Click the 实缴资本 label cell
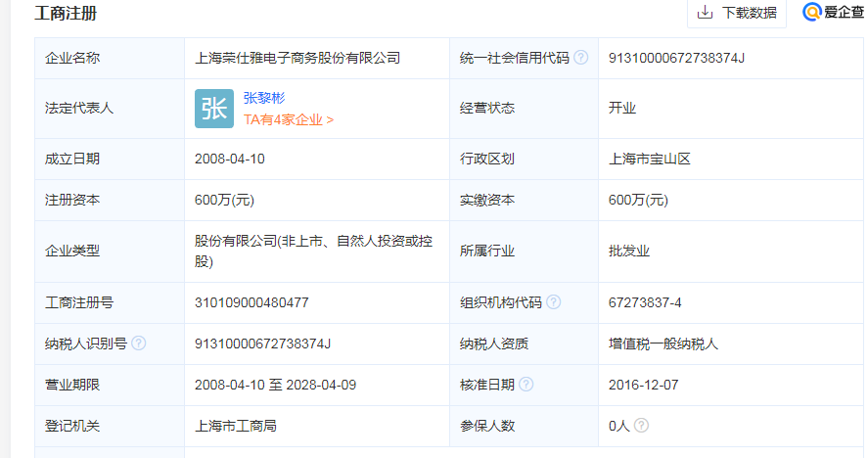The height and width of the screenshot is (458, 868). 524,200
